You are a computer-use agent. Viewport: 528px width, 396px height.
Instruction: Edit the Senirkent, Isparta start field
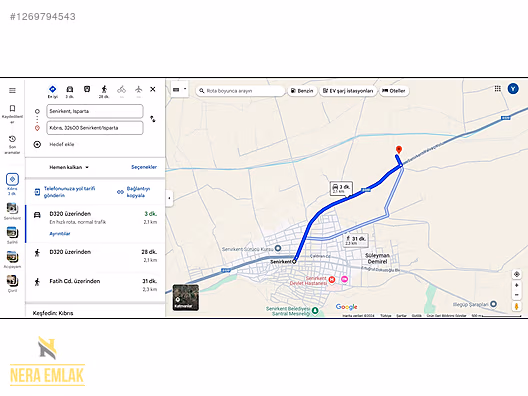(95, 111)
